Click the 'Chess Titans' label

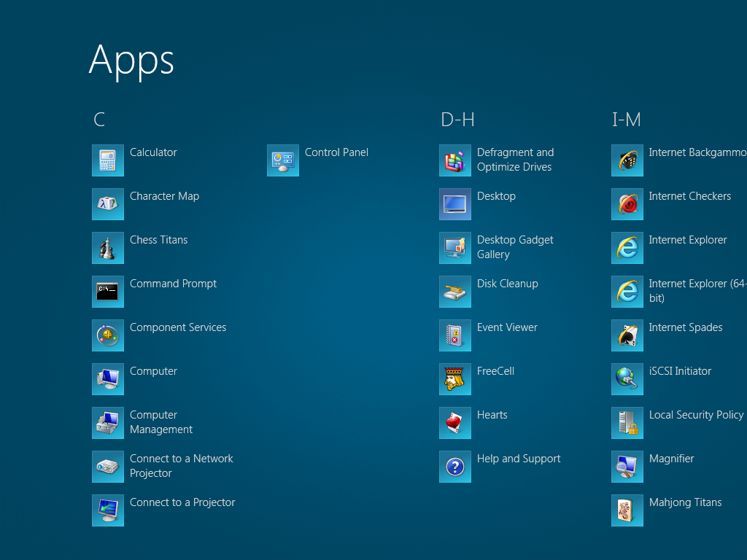tap(158, 240)
